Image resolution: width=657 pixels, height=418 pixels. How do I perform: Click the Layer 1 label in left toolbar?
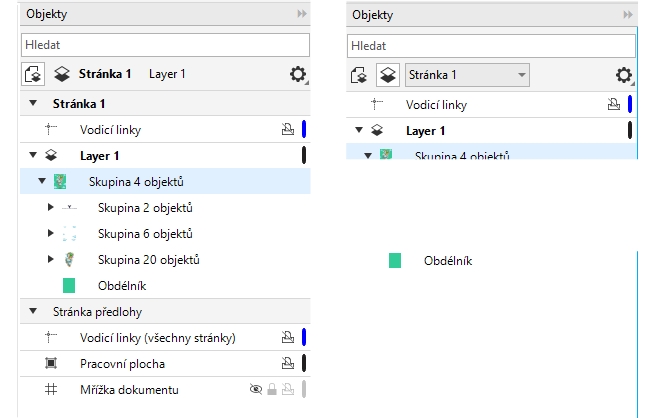tap(167, 74)
